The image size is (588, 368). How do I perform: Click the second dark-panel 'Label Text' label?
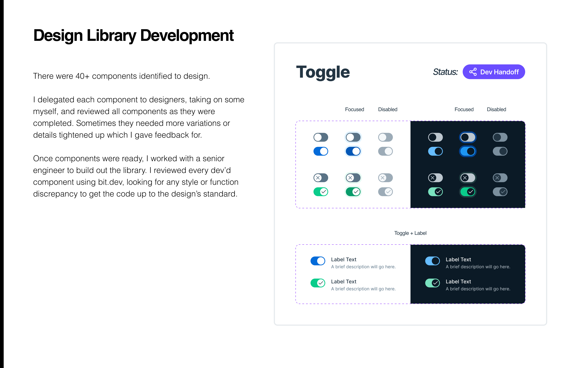tap(458, 282)
